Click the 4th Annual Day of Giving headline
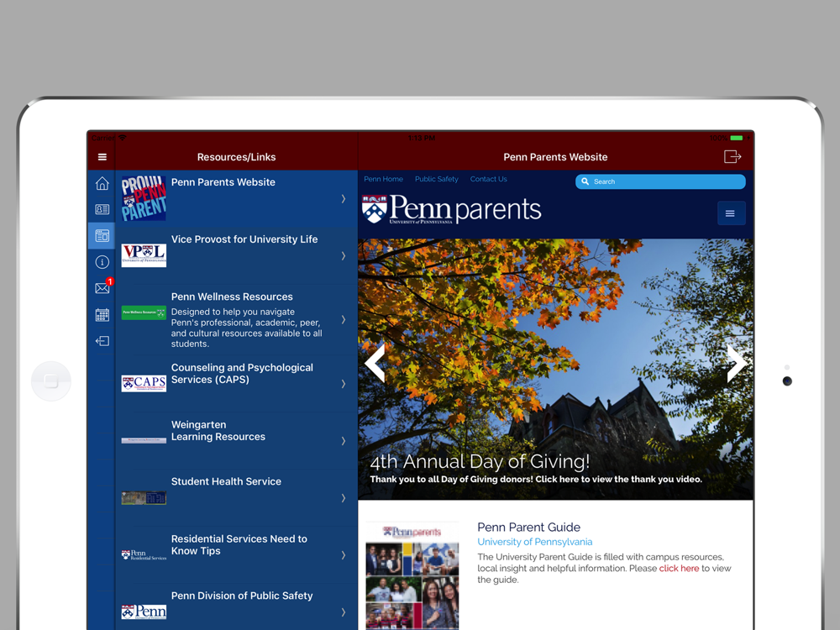Image resolution: width=840 pixels, height=630 pixels. coord(480,461)
